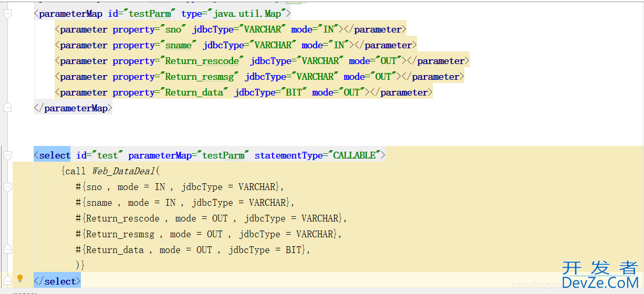Click jdbcType "VARCHAR" on the sno parameter tag

coord(263,29)
